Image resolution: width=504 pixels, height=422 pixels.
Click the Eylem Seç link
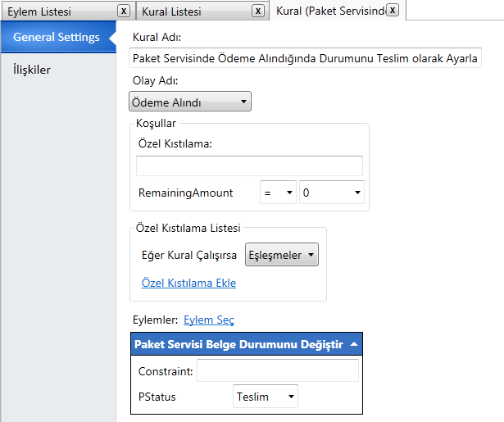[208, 320]
